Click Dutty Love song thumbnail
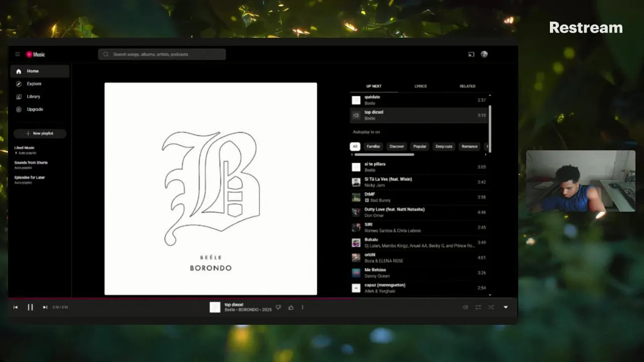Image resolution: width=644 pixels, height=362 pixels. pos(356,212)
